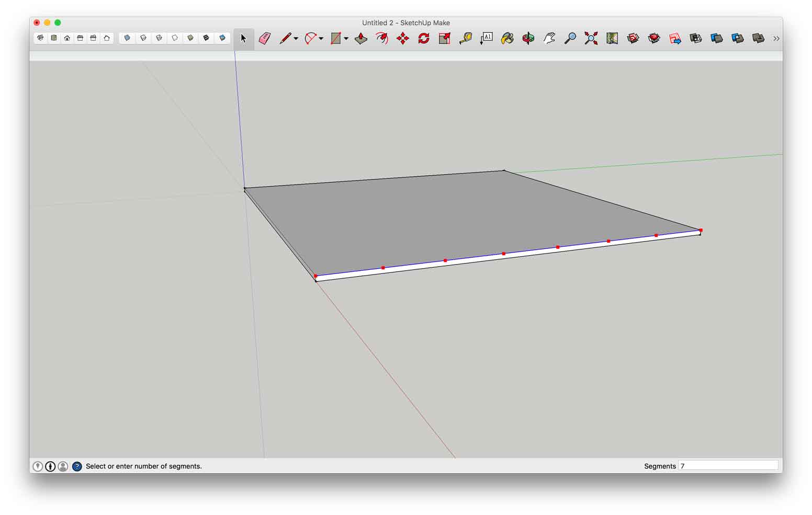The image size is (812, 515).
Task: Open the Rectangle shape dropdown arrow
Action: (346, 39)
